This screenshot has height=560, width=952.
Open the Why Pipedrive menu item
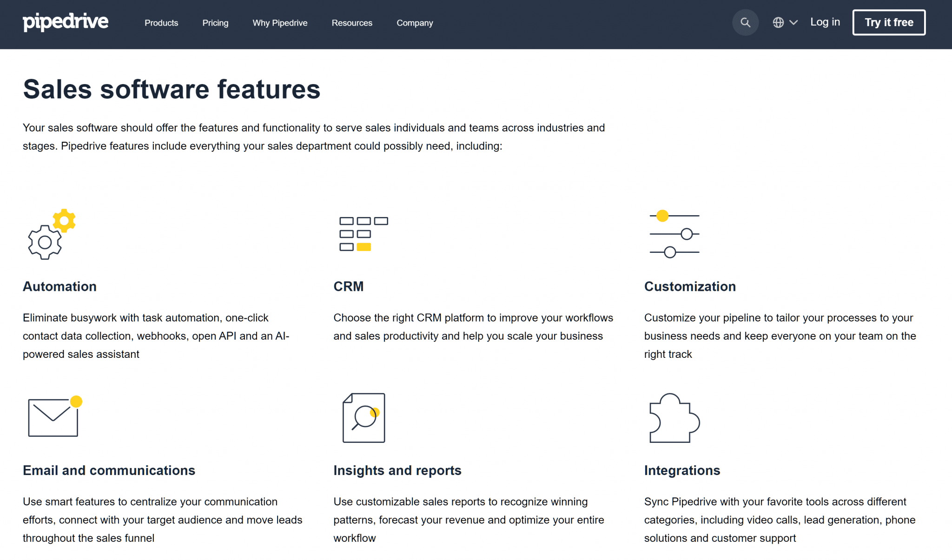tap(280, 23)
